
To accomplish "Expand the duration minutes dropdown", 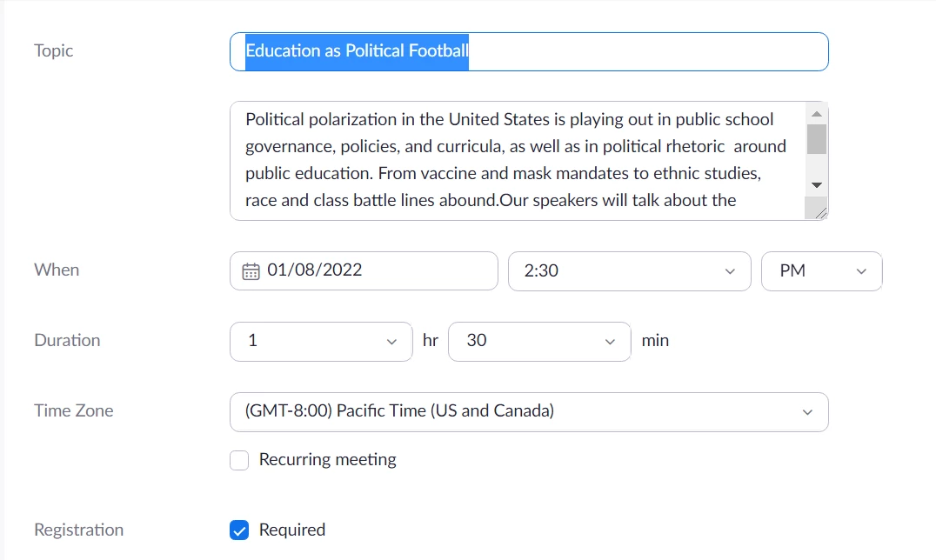I will tap(538, 341).
